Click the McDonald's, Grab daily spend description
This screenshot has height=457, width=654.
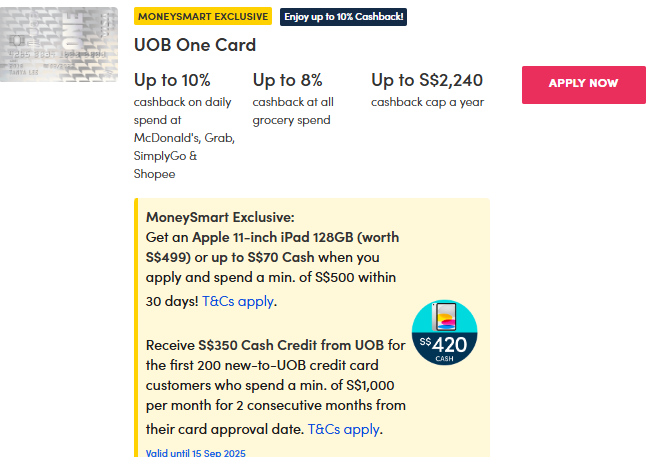point(183,138)
